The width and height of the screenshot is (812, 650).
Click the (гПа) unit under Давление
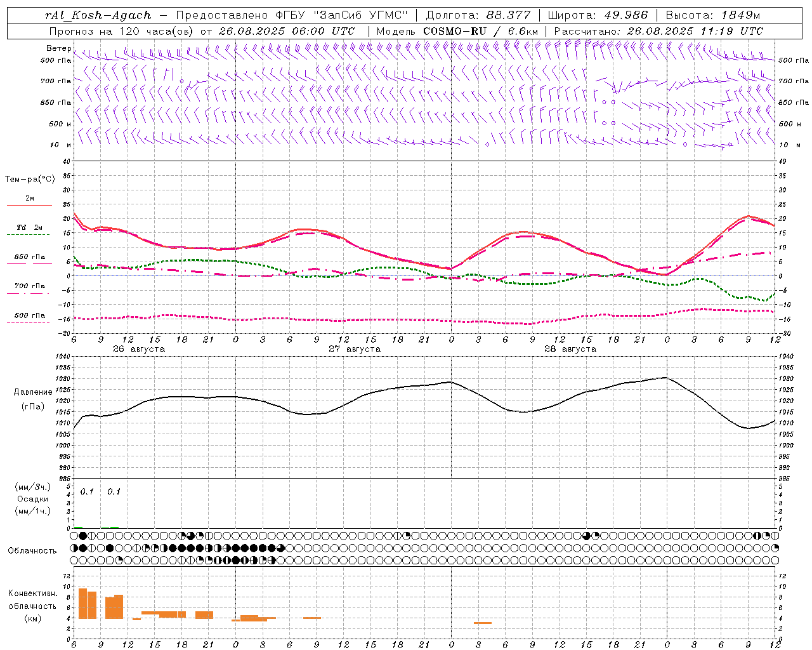click(32, 407)
